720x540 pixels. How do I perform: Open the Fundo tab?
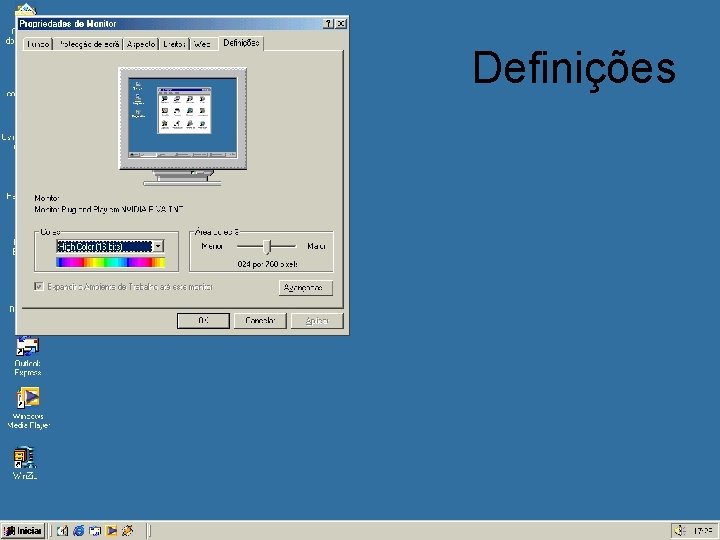(38, 44)
